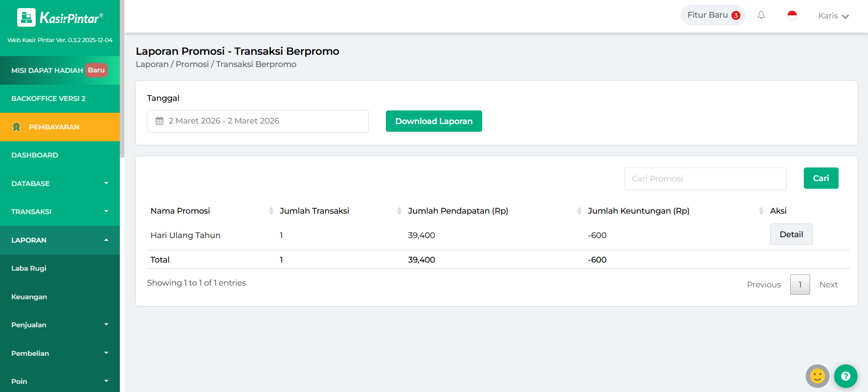Click the KasirPintar logo icon
This screenshot has height=392, width=868.
[x=26, y=18]
